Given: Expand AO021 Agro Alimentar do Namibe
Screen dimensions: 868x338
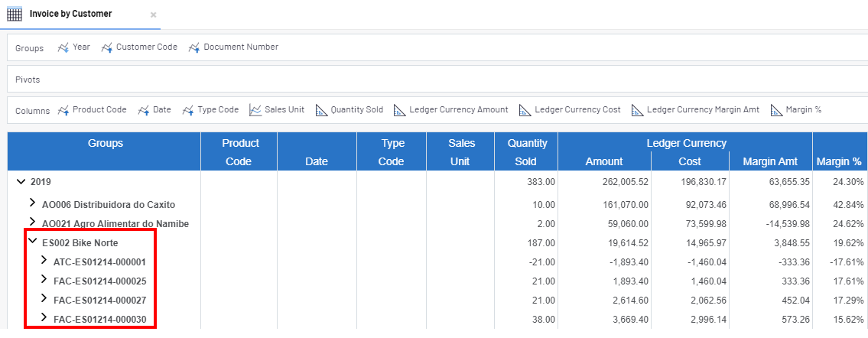Looking at the screenshot, I should [32, 223].
